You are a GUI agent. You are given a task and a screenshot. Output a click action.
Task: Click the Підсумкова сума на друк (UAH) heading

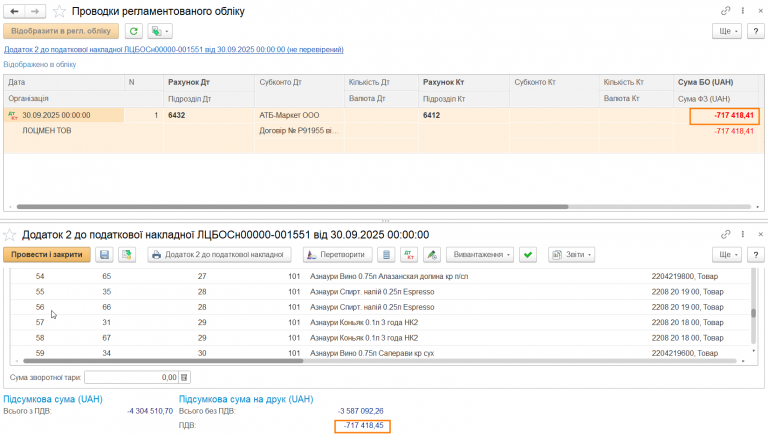(246, 399)
